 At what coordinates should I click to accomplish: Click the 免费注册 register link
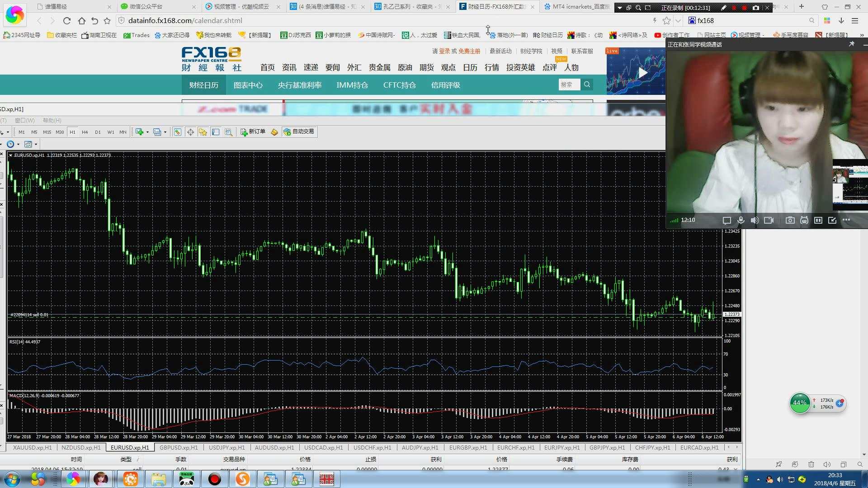point(469,51)
